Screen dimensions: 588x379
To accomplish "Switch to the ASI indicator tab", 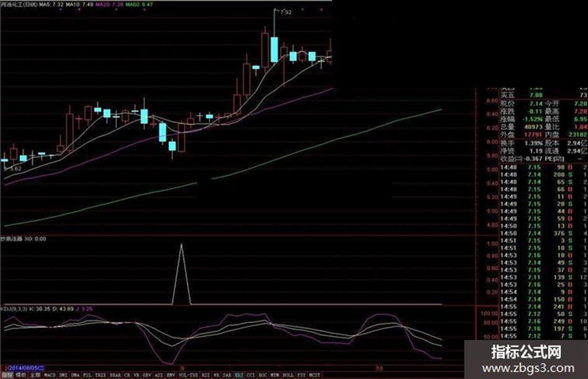I will (159, 375).
